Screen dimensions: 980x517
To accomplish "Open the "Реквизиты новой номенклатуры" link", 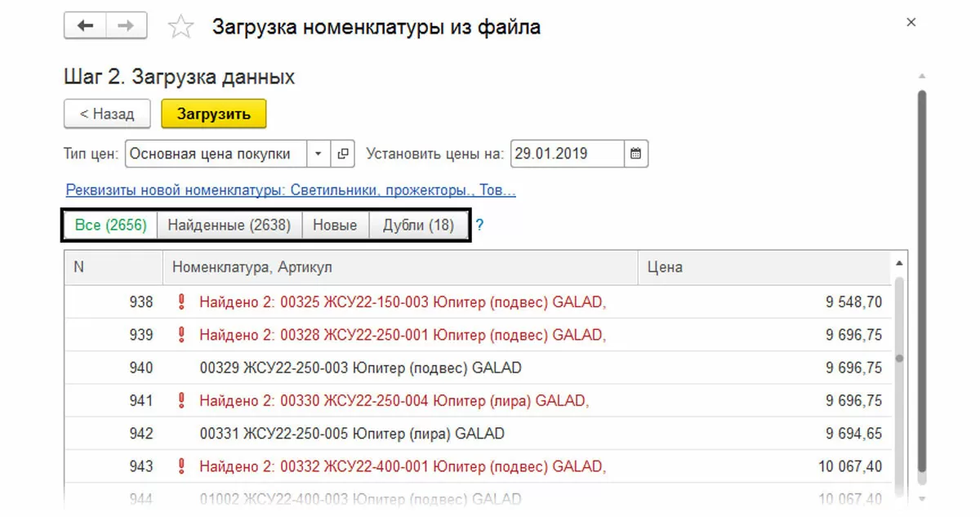I will (291, 190).
